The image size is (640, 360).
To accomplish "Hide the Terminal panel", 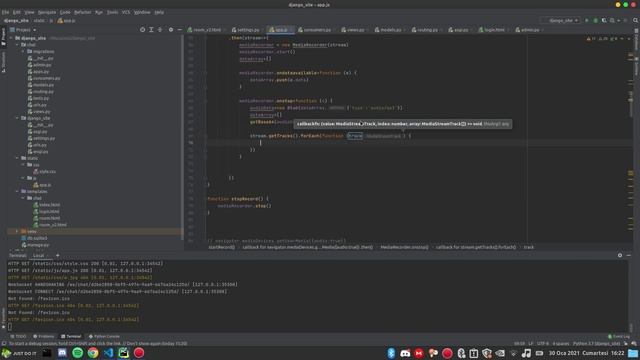I will pyautogui.click(x=629, y=255).
